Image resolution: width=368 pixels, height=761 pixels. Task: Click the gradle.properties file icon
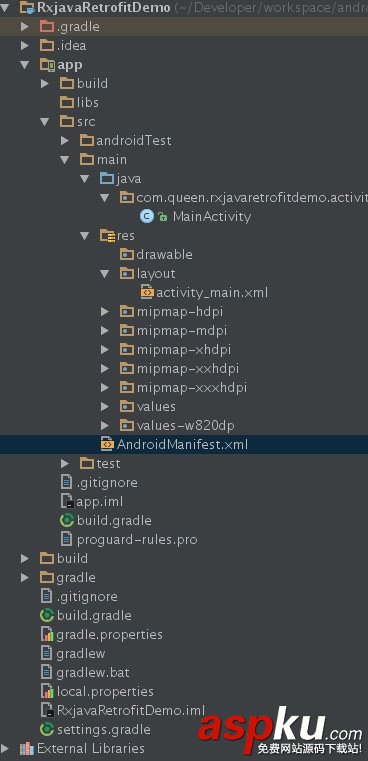47,634
